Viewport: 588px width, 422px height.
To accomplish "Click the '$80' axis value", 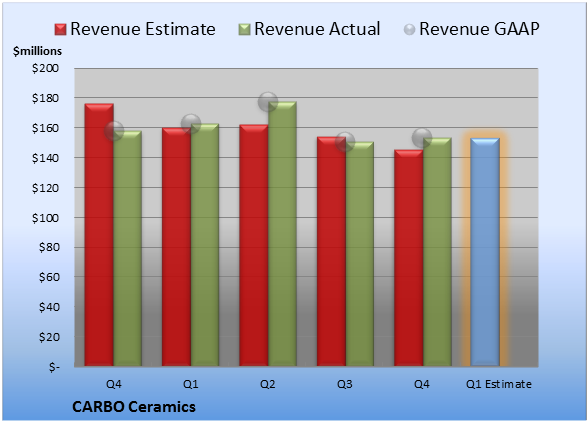I will (x=49, y=247).
